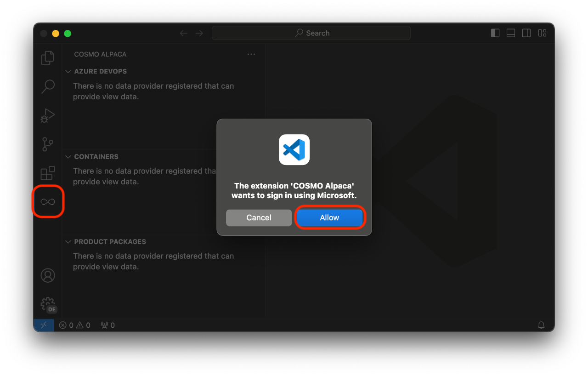Screen dimensions: 588x376
Task: Toggle the primary sidebar visibility
Action: 495,33
